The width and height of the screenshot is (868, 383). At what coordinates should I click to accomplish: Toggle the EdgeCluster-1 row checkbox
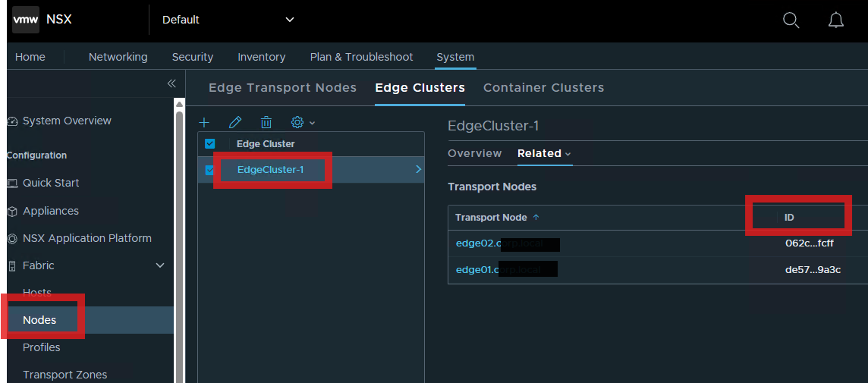point(209,170)
